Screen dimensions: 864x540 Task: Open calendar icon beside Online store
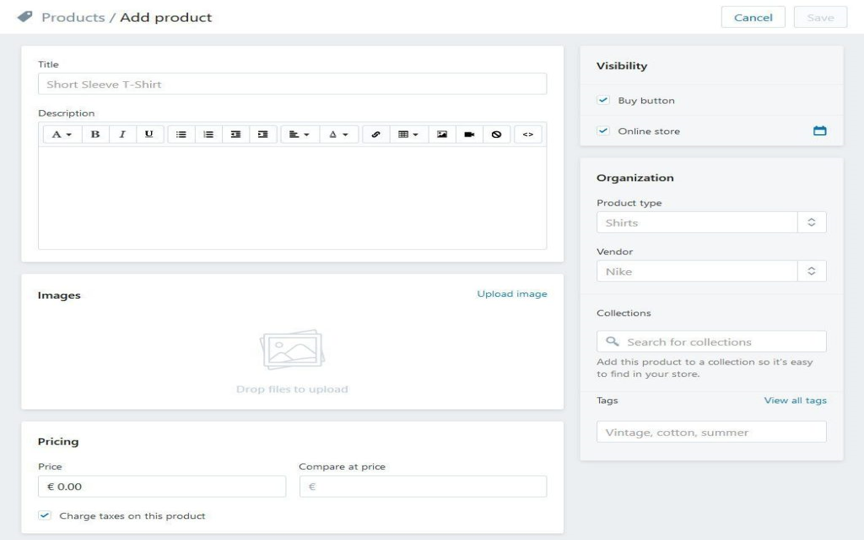(820, 131)
